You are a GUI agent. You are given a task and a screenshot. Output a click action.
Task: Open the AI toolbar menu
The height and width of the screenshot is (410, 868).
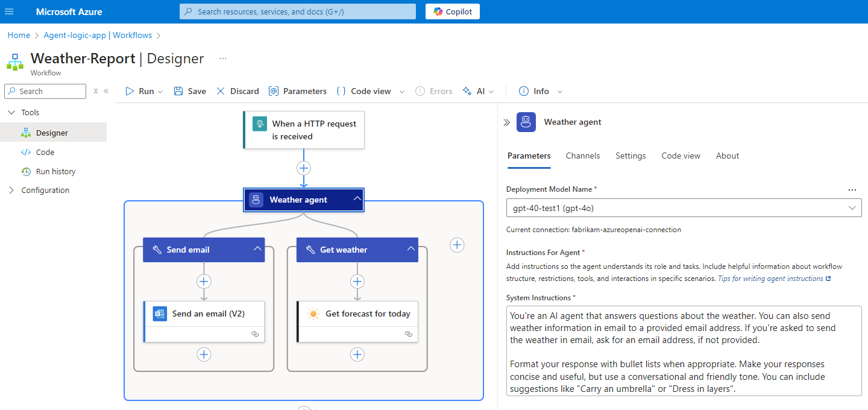point(478,91)
